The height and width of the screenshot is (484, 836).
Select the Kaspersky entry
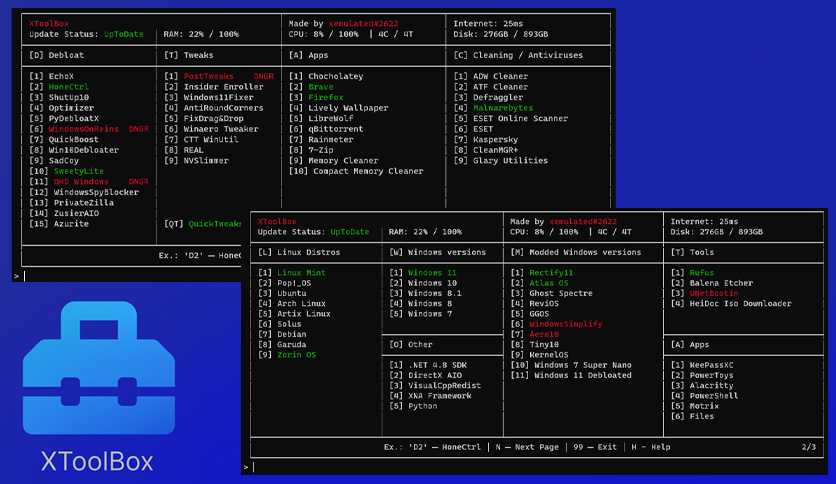[x=486, y=140]
